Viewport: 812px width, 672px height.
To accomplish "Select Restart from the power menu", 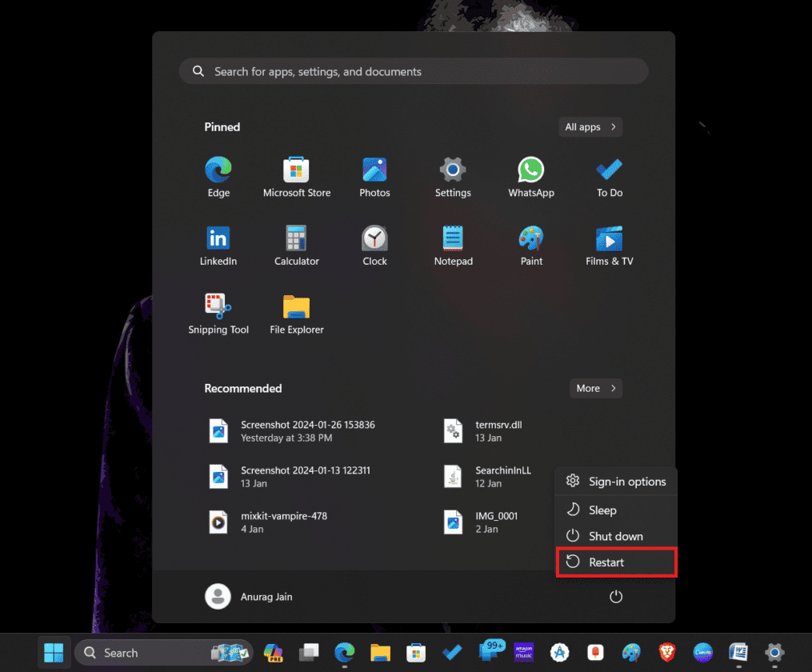I will (615, 562).
